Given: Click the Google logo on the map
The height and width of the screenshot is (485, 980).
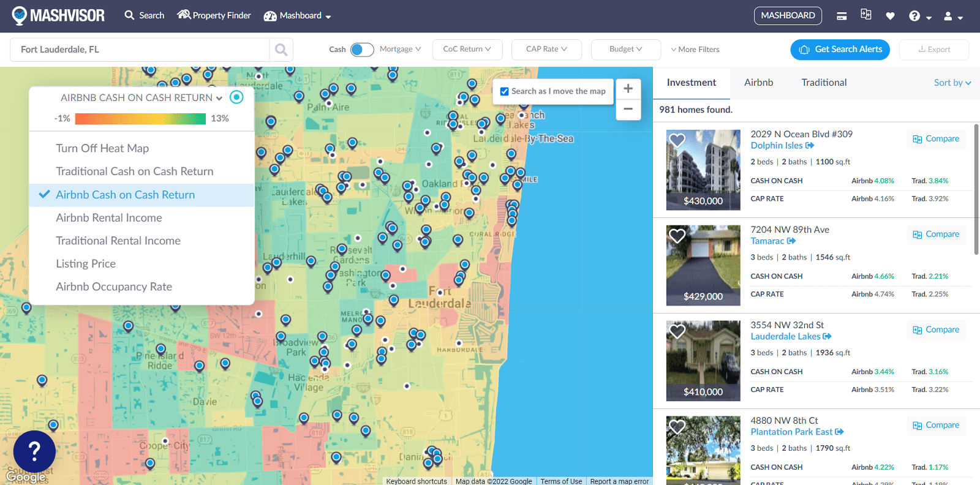Looking at the screenshot, I should [26, 477].
